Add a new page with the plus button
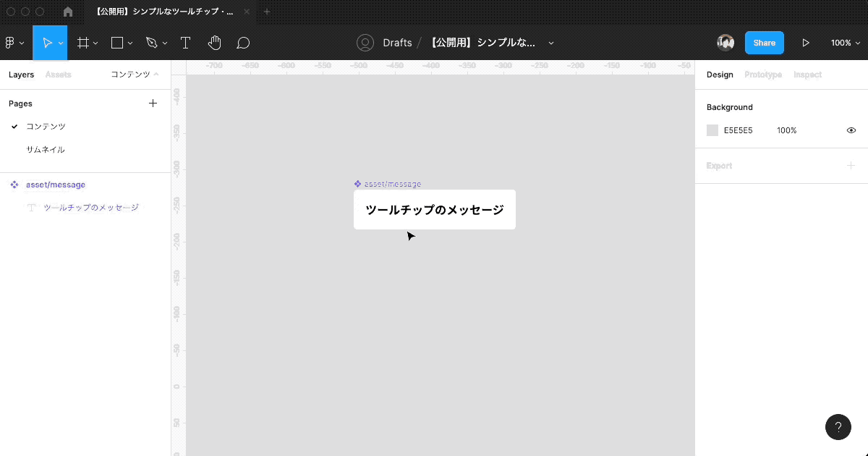Viewport: 868px width, 456px height. click(153, 103)
